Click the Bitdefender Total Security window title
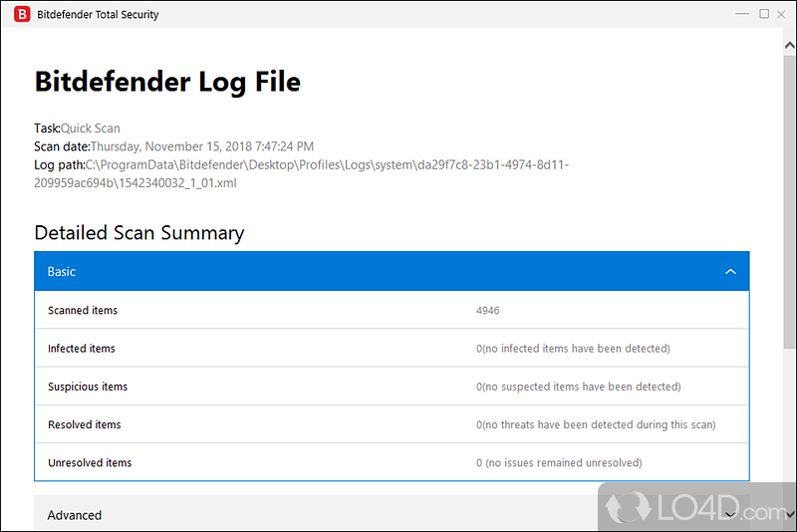 click(98, 14)
